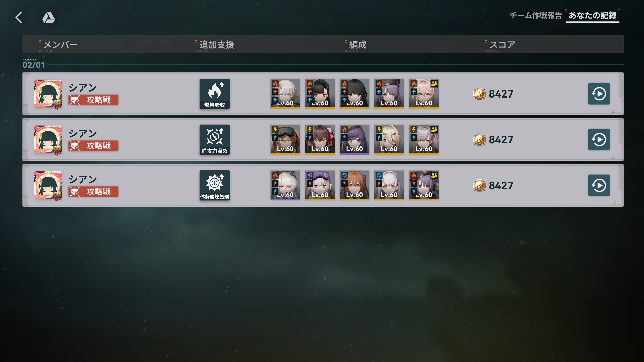
Task: Select the 燃焼吸収 support icon
Action: coord(214,94)
